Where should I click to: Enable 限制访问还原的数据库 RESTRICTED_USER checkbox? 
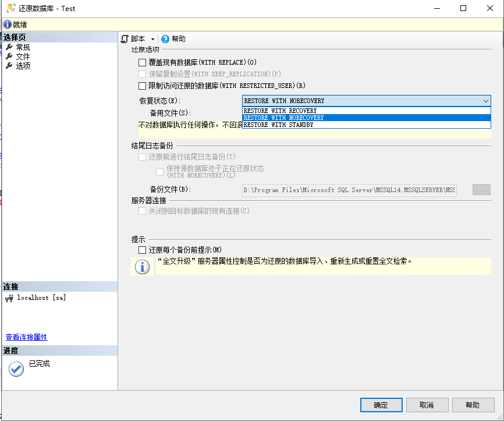click(142, 86)
